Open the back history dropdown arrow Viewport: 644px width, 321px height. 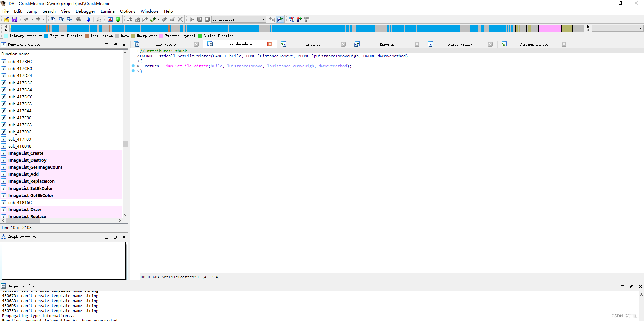(32, 19)
